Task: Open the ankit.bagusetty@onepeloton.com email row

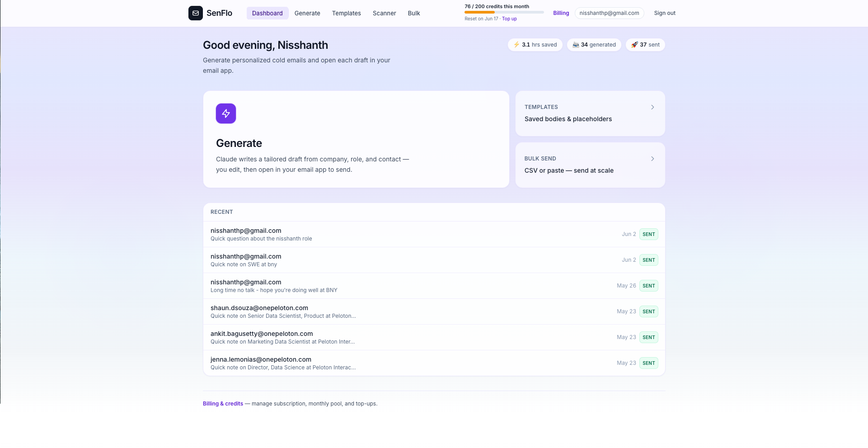Action: [434, 337]
